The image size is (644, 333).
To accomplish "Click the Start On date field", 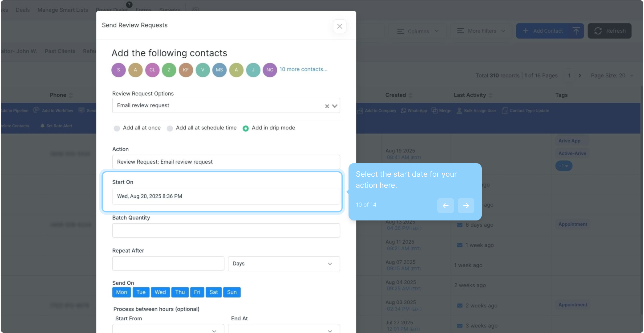I will pos(226,196).
